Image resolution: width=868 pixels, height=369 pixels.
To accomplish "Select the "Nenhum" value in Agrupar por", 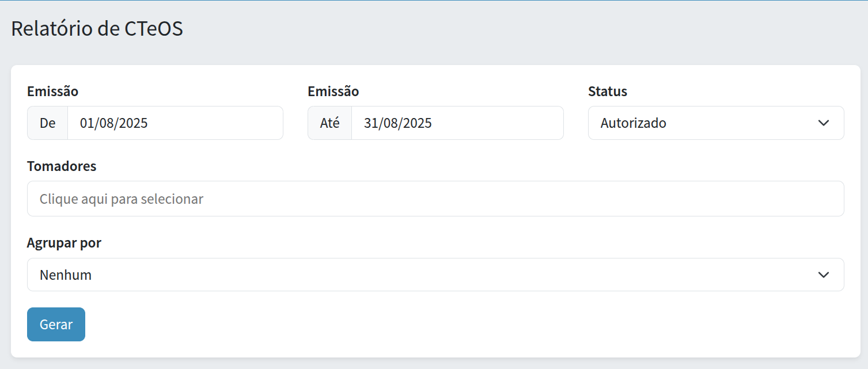I will 65,275.
